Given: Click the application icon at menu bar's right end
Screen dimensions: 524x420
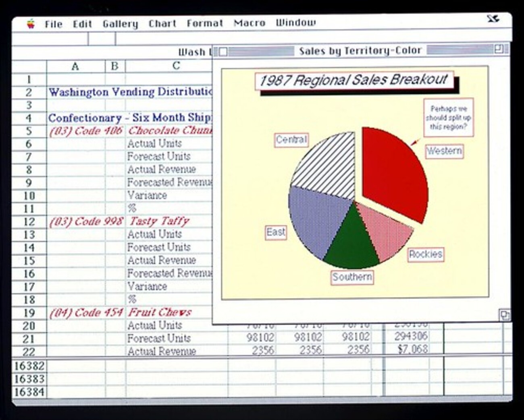Looking at the screenshot, I should [493, 19].
